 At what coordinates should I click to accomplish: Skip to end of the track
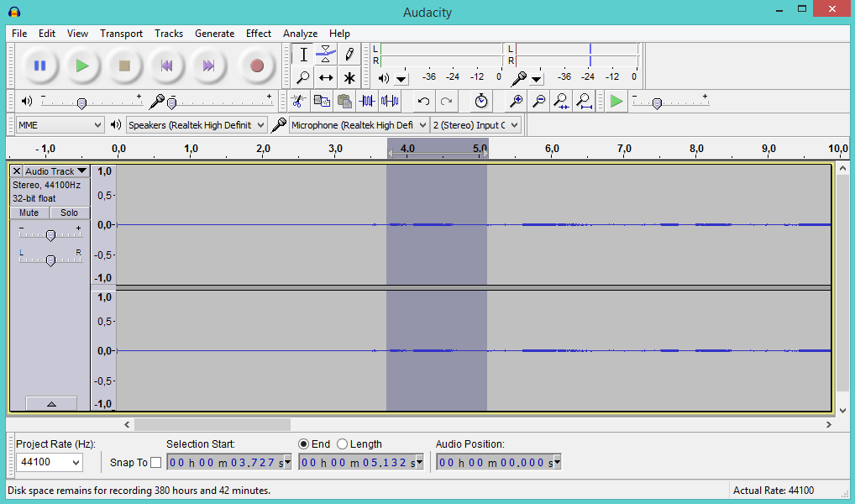pyautogui.click(x=208, y=66)
